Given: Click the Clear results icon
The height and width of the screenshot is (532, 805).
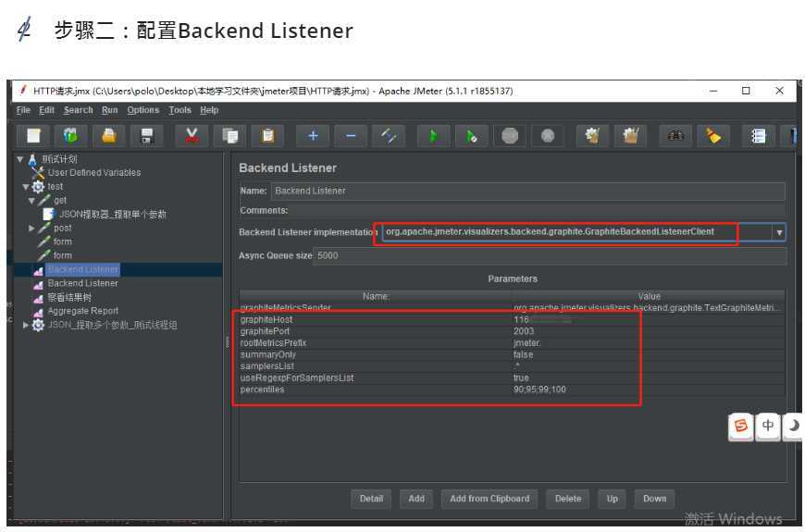Looking at the screenshot, I should 592,136.
